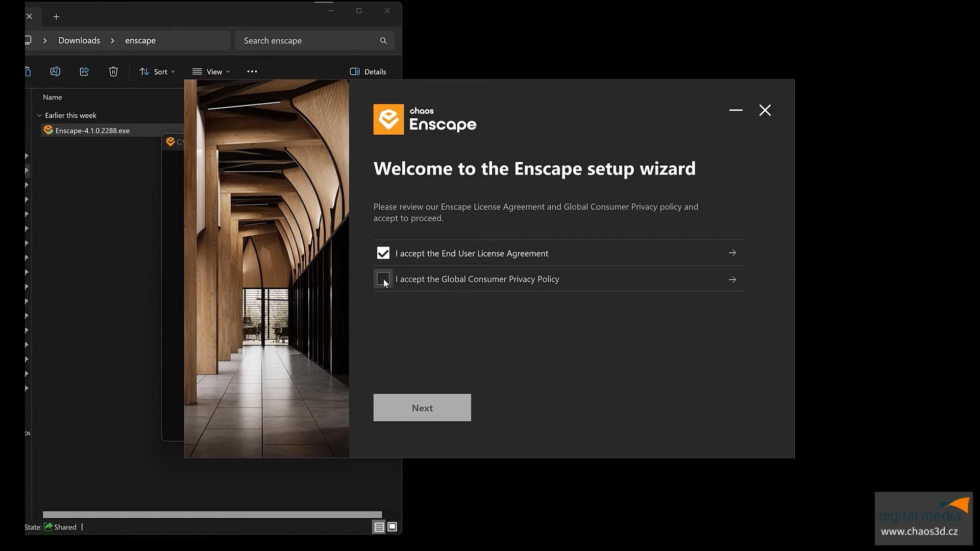This screenshot has height=551, width=980.
Task: Open the View dropdown
Action: coord(211,72)
